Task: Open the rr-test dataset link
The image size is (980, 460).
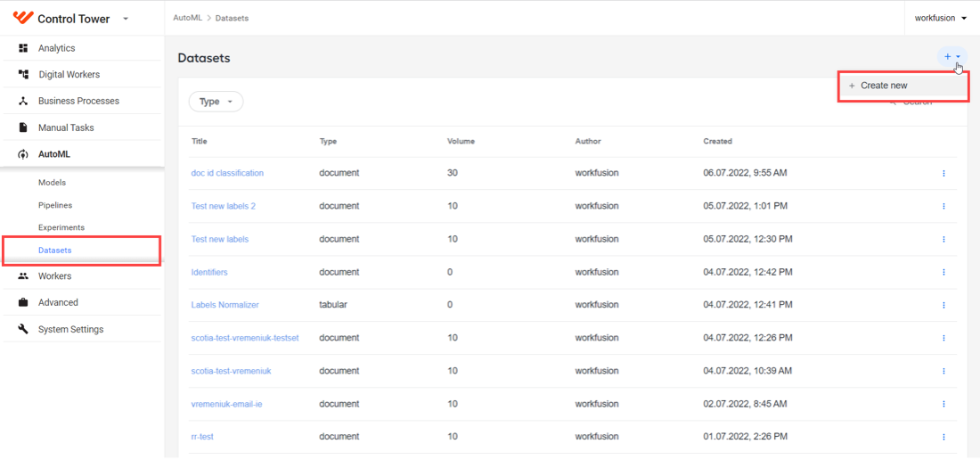Action: tap(202, 437)
